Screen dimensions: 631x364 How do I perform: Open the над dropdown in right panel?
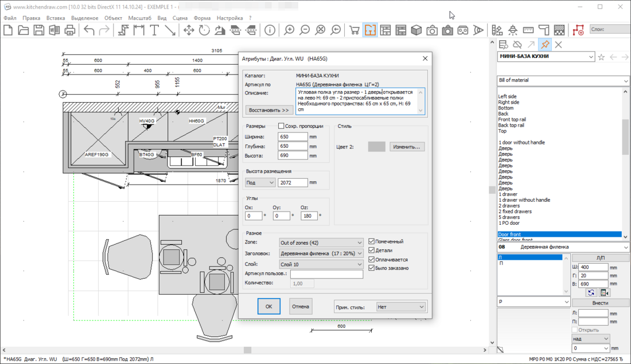591,339
